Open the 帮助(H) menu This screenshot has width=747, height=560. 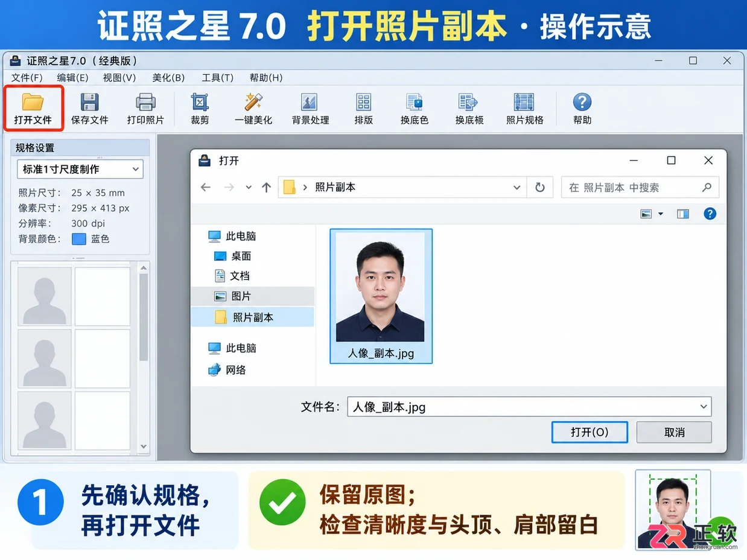click(x=266, y=78)
